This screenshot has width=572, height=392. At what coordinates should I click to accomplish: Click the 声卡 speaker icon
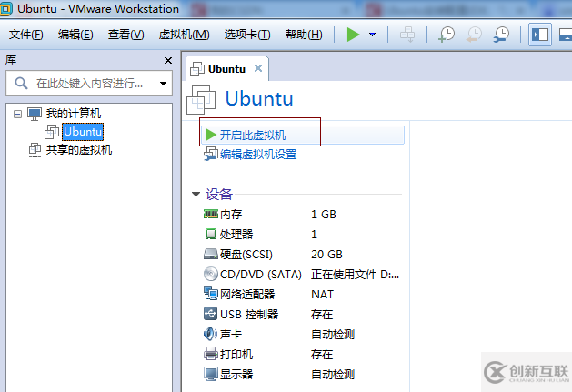pos(210,334)
